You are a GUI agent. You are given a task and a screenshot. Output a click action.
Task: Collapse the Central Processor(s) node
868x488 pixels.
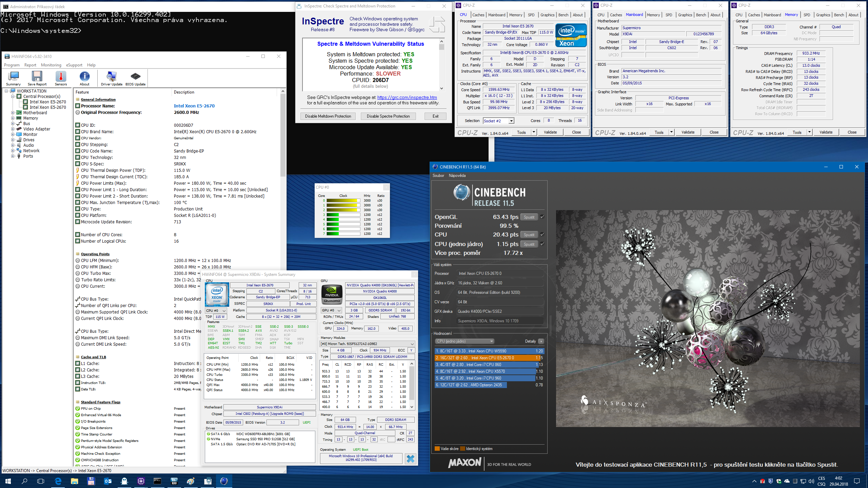click(x=13, y=97)
